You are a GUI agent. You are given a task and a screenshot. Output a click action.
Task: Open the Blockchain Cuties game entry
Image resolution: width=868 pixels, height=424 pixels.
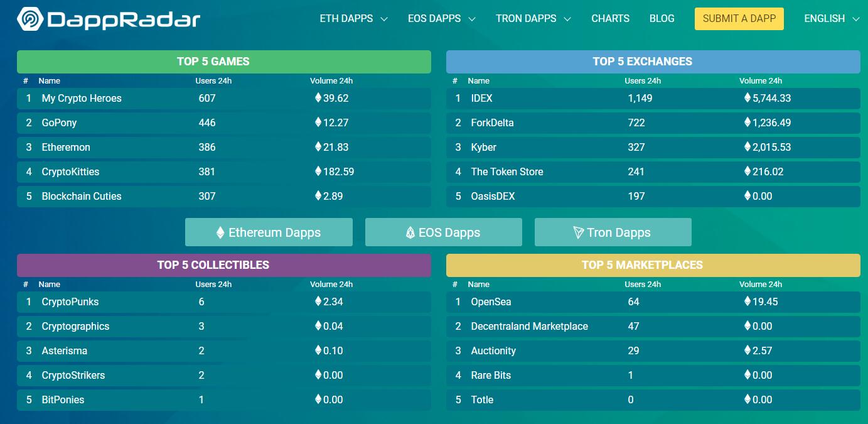pos(224,197)
